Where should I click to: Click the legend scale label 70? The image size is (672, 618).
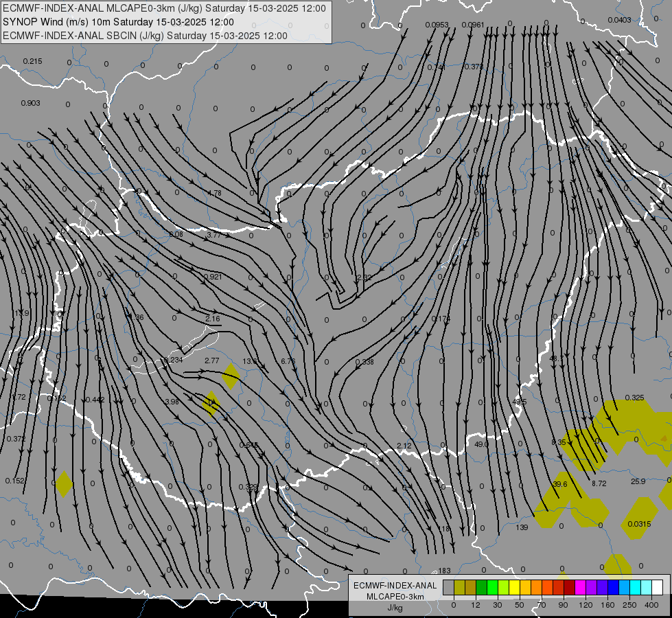(x=542, y=605)
